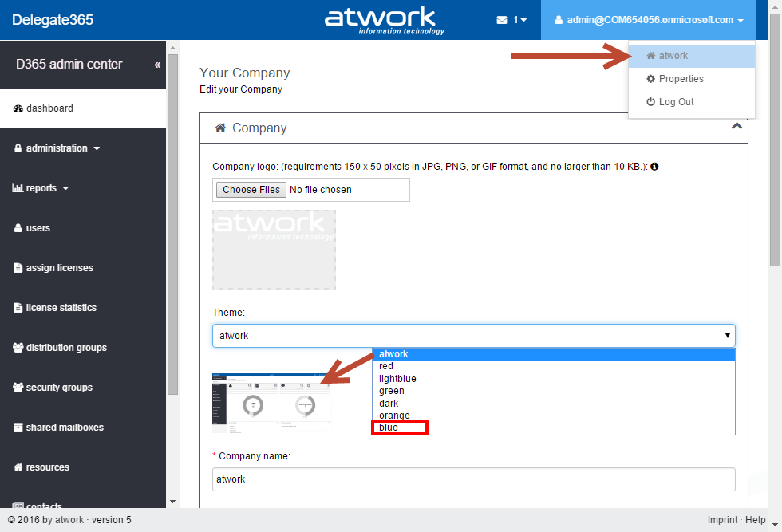Click the shared mailboxes archive icon
The image size is (782, 532).
pyautogui.click(x=18, y=428)
